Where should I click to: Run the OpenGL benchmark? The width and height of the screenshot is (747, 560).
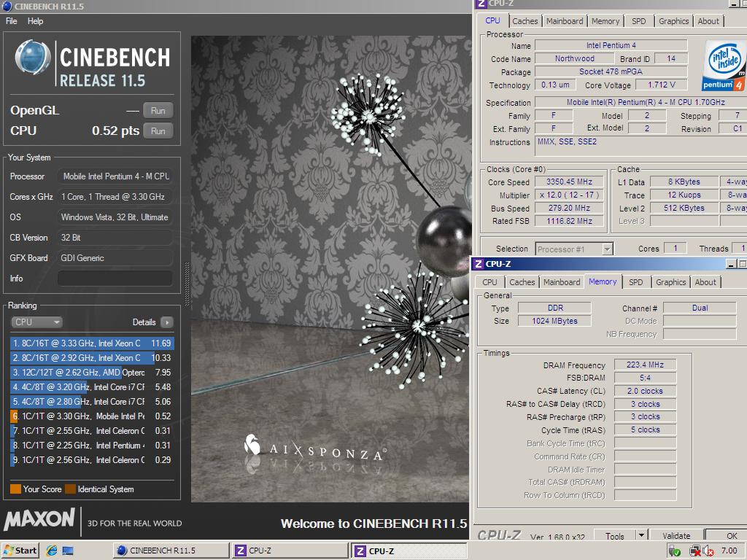point(158,111)
